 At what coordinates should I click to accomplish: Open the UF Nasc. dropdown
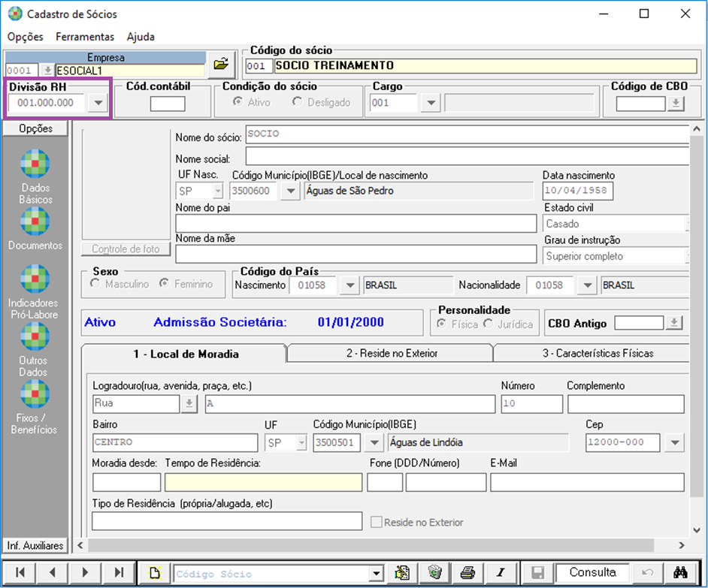point(218,191)
